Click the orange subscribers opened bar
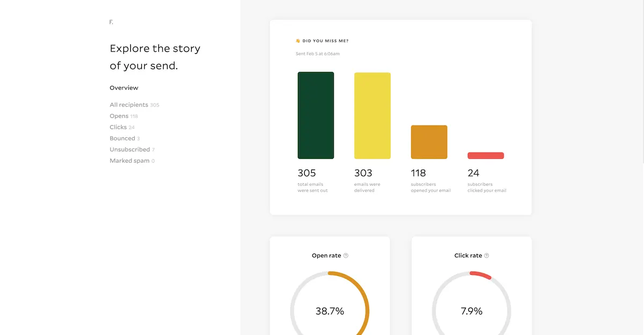The height and width of the screenshot is (335, 644). tap(429, 142)
